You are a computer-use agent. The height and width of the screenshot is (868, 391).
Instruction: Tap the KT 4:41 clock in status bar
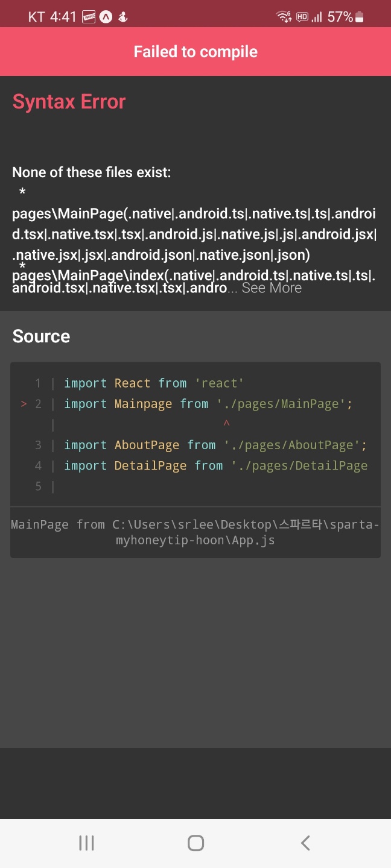[x=52, y=17]
